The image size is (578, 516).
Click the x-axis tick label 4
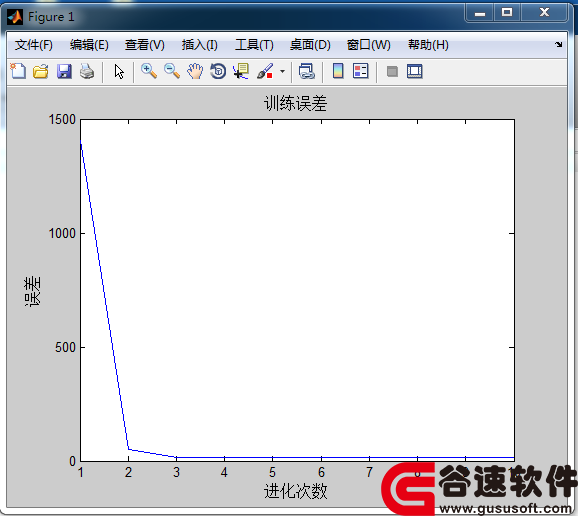click(224, 472)
